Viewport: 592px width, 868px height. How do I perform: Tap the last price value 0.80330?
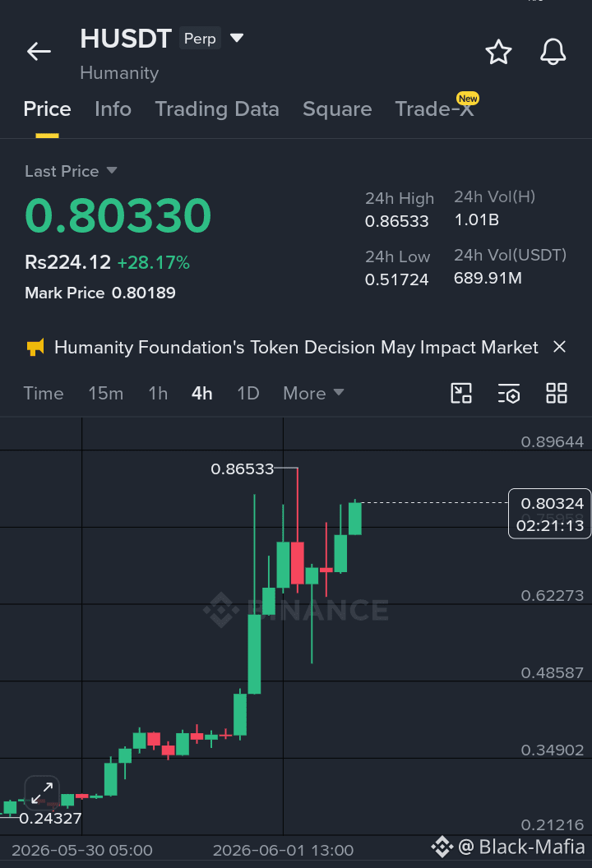tap(118, 215)
